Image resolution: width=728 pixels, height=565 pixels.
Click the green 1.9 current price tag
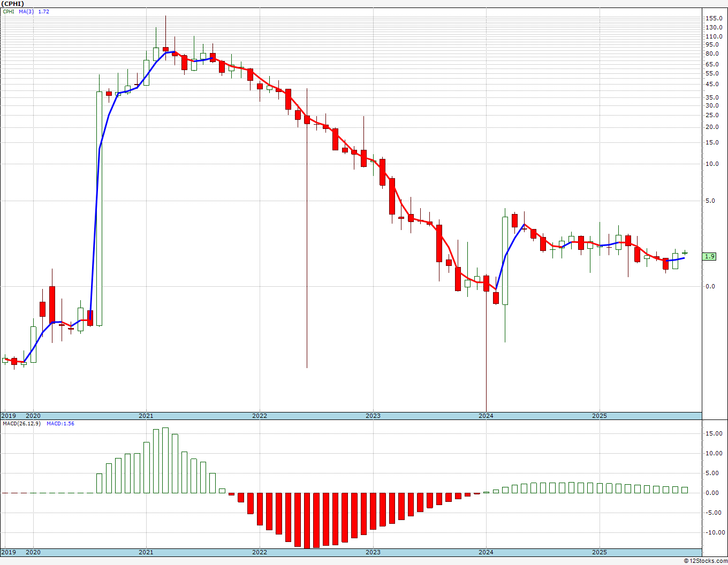pos(710,256)
